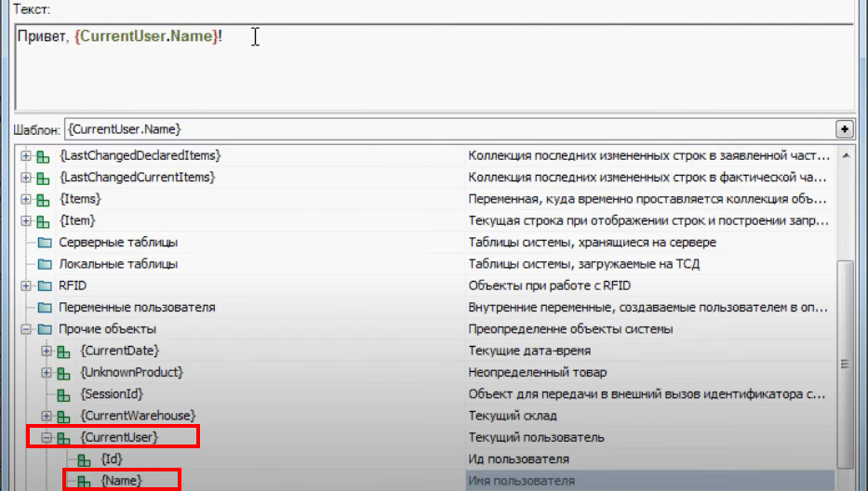Image resolution: width=868 pixels, height=491 pixels.
Task: Select the {UnknownProduct} tree item
Action: (132, 372)
